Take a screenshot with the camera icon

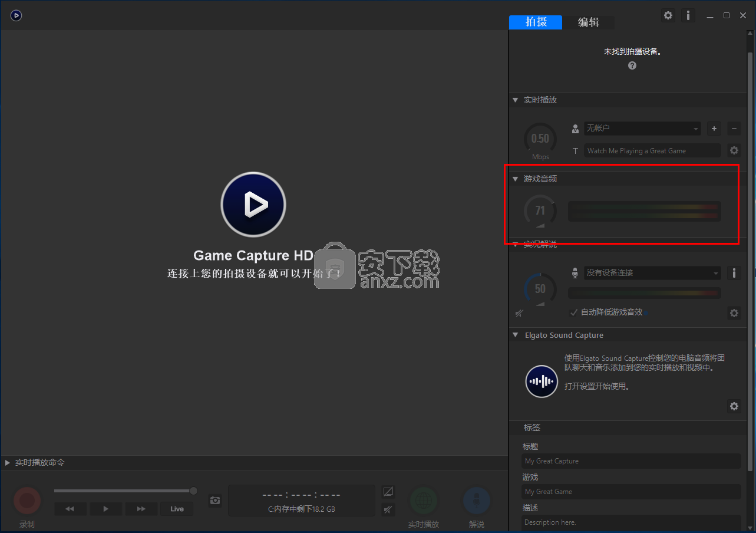(x=215, y=501)
